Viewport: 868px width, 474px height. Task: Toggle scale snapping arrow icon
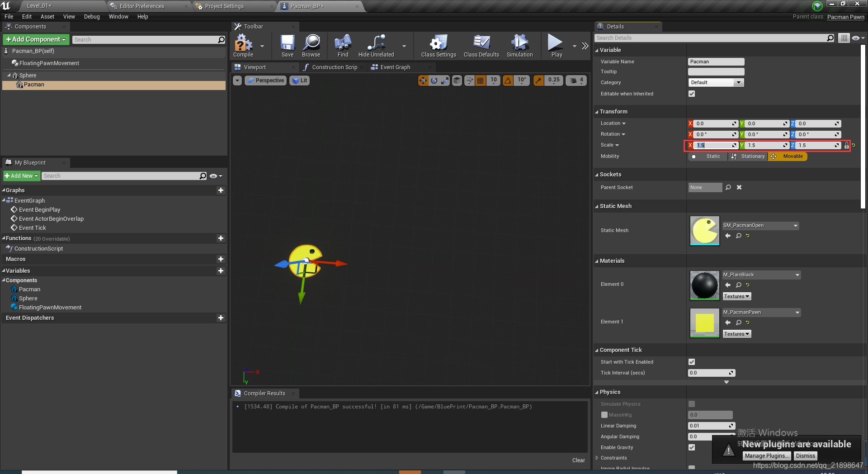538,81
